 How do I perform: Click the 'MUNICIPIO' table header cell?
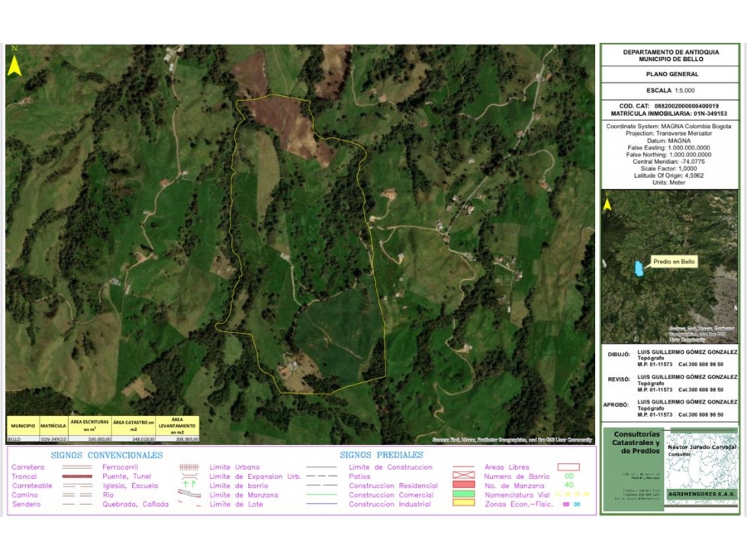(x=23, y=426)
